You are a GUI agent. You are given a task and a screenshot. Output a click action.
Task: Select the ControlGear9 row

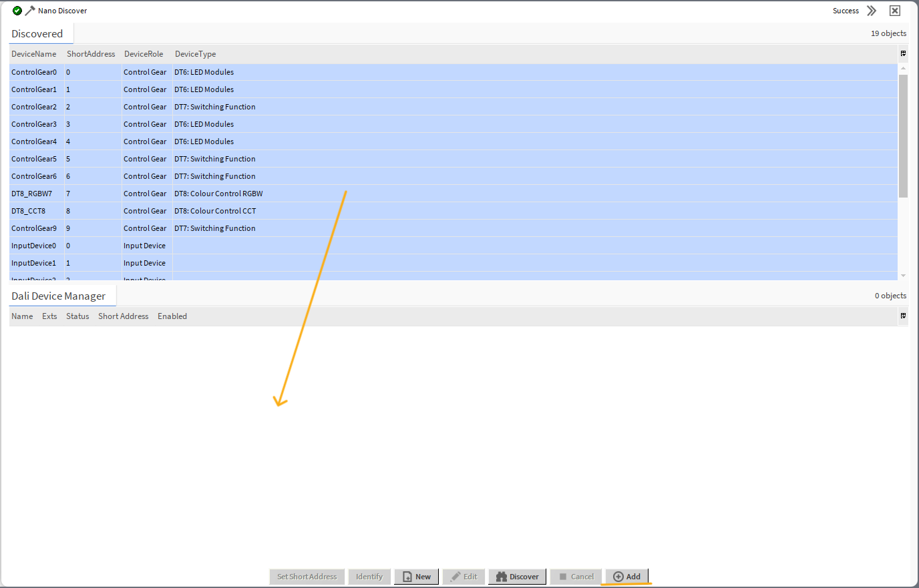[453, 228]
